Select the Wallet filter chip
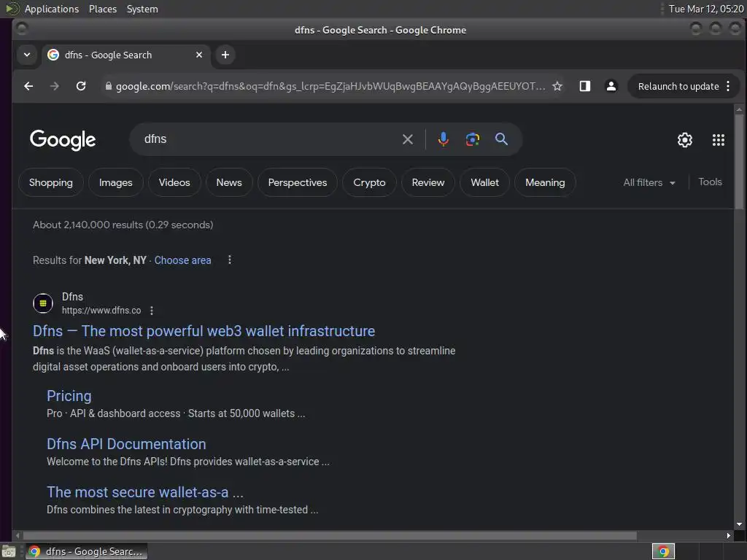The width and height of the screenshot is (747, 560). pos(485,182)
